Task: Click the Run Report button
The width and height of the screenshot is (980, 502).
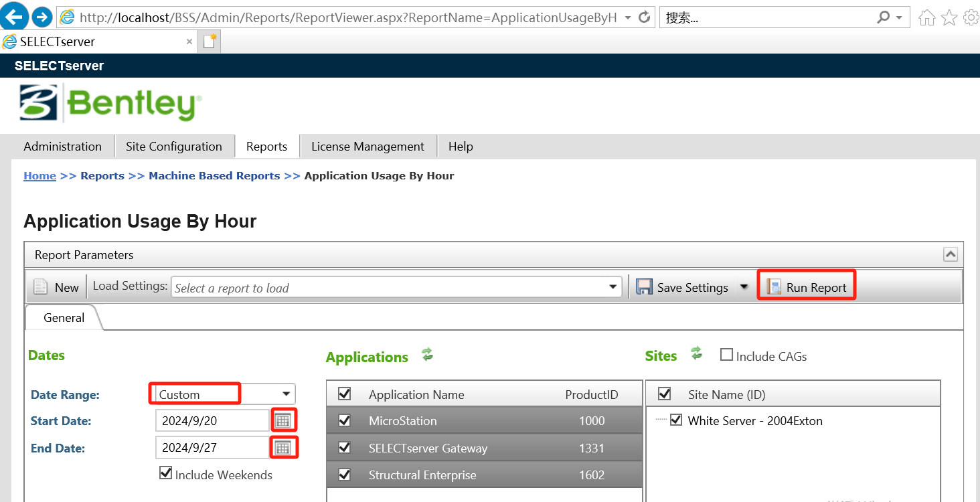Action: 807,287
